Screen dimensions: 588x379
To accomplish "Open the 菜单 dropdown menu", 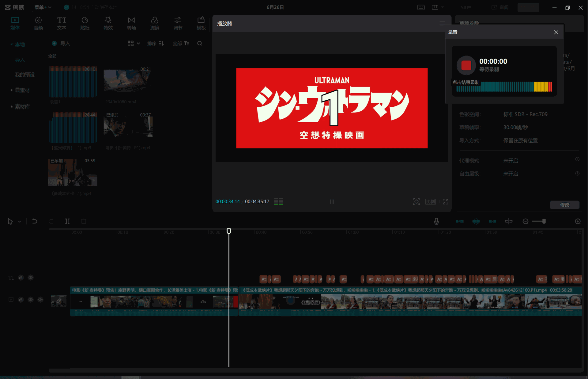I will point(43,7).
